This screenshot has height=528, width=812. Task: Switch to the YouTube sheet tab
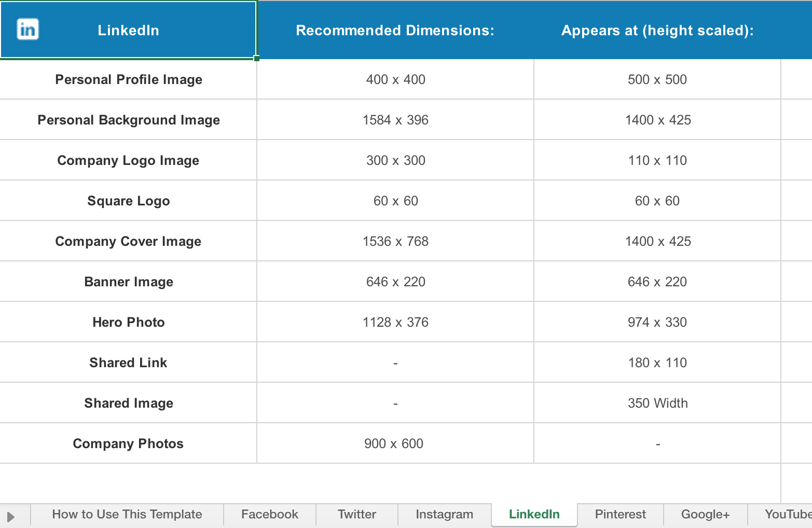(780, 515)
